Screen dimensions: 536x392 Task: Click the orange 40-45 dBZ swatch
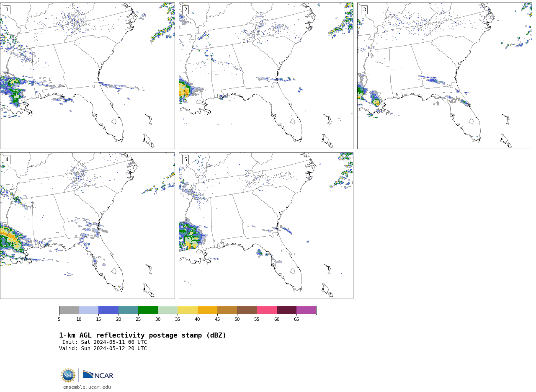[x=207, y=310]
